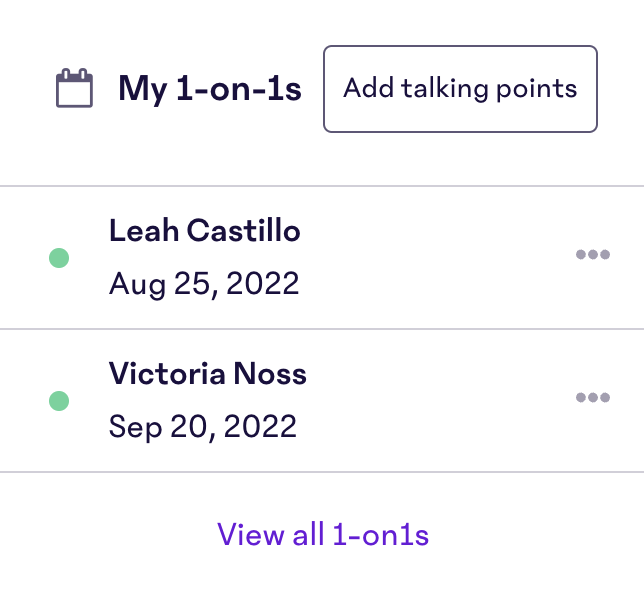Click "Sep" in Victoria's meeting date
The height and width of the screenshot is (590, 644).
click(135, 427)
